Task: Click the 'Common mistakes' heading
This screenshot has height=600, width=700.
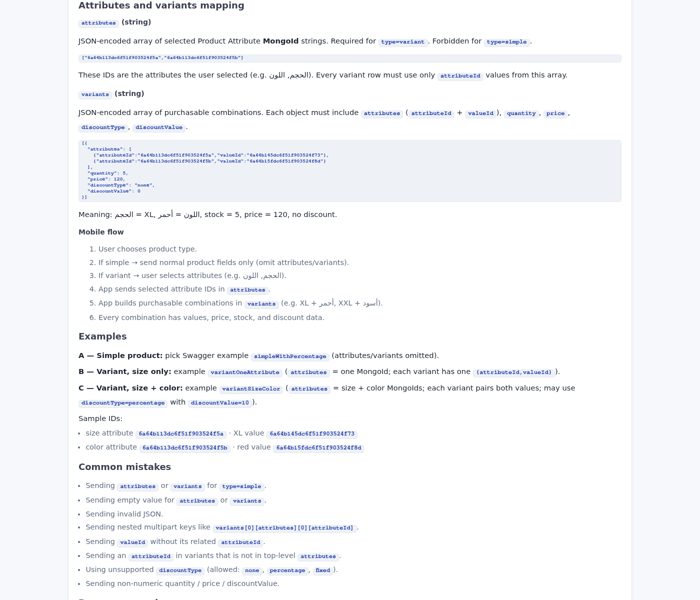Action: point(124,467)
